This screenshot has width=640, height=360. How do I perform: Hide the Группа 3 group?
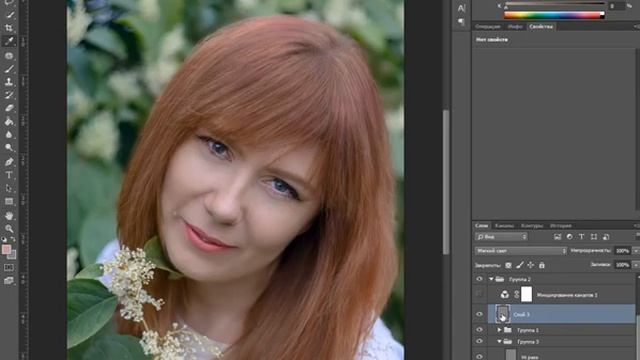pos(480,342)
